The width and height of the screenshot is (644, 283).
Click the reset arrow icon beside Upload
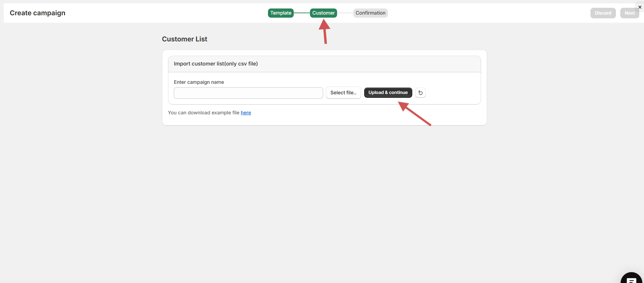click(420, 93)
